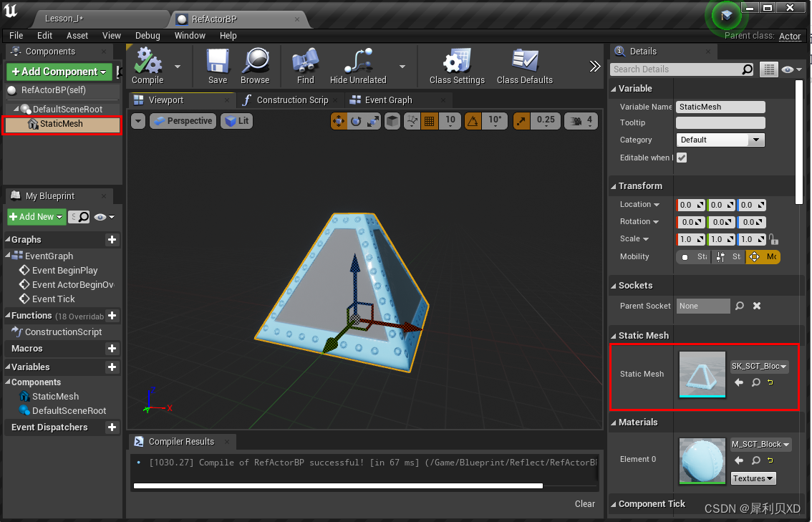812x522 pixels.
Task: Select rotate gizmo mode in viewport
Action: pyautogui.click(x=356, y=121)
